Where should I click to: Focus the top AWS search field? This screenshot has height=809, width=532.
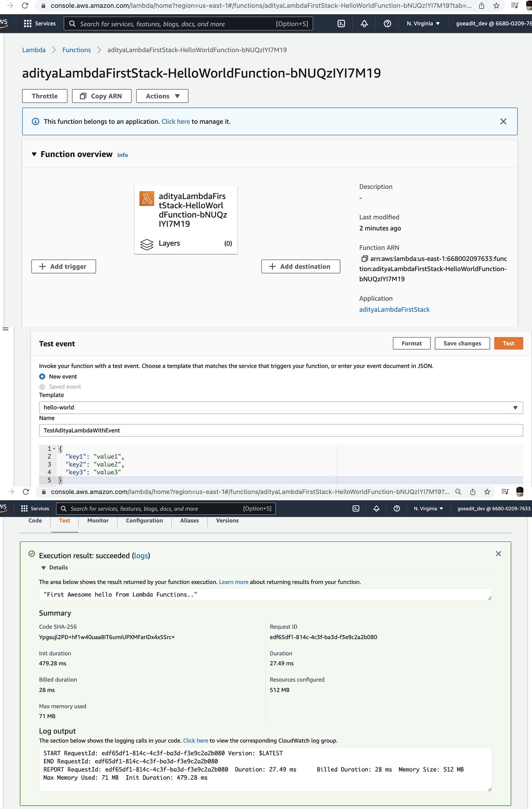(188, 24)
